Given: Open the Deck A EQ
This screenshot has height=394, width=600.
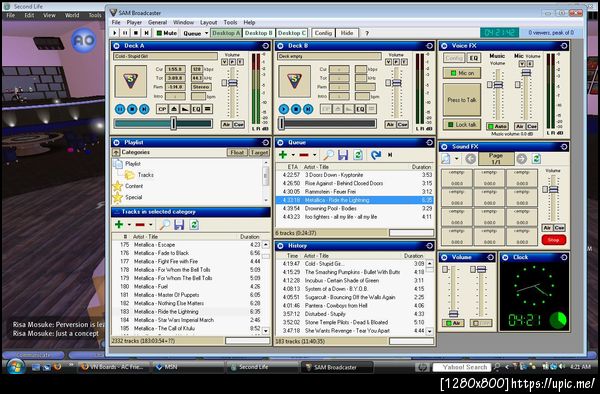Looking at the screenshot, I should click(x=196, y=109).
